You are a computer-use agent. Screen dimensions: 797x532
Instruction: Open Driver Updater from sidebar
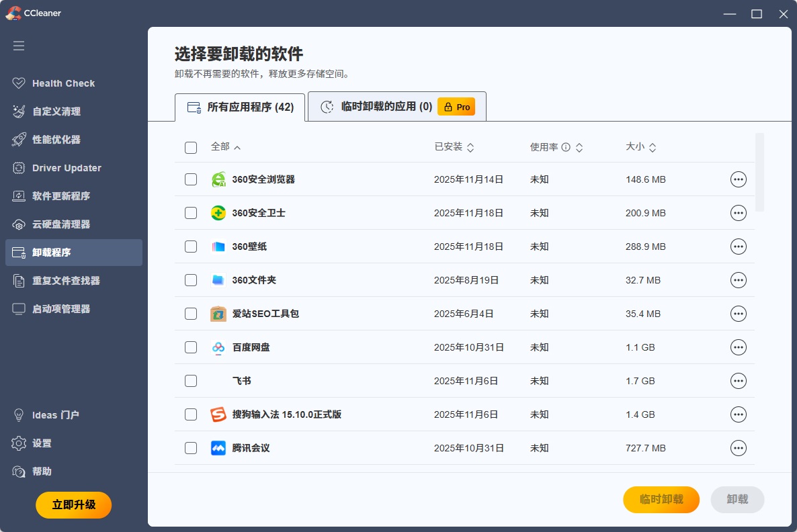tap(67, 168)
